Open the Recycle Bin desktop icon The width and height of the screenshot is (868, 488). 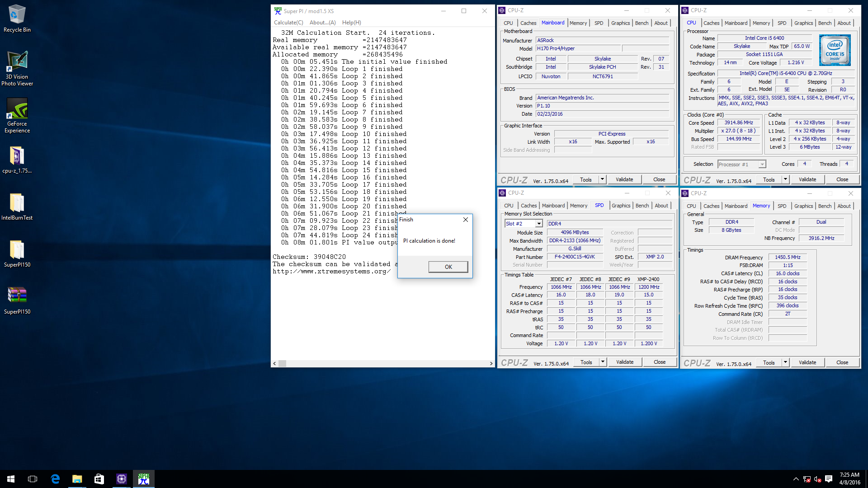pos(17,19)
